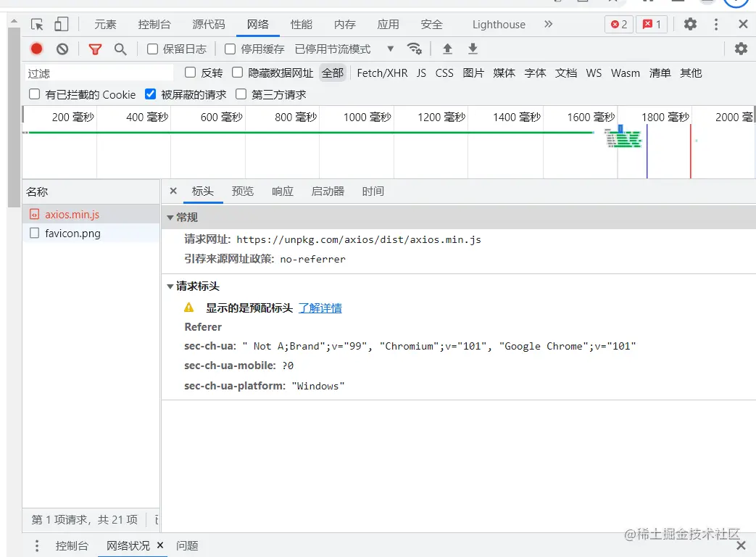Clear all network requests
This screenshot has width=756, height=557.
pos(62,49)
